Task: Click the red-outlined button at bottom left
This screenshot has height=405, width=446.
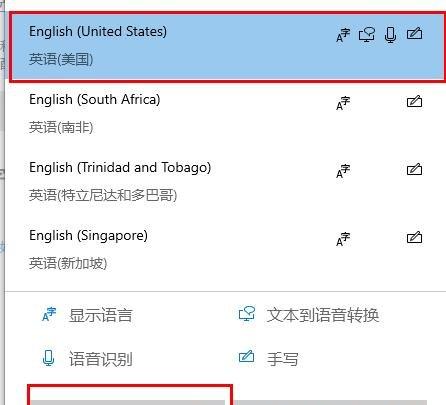Action: pos(129,395)
